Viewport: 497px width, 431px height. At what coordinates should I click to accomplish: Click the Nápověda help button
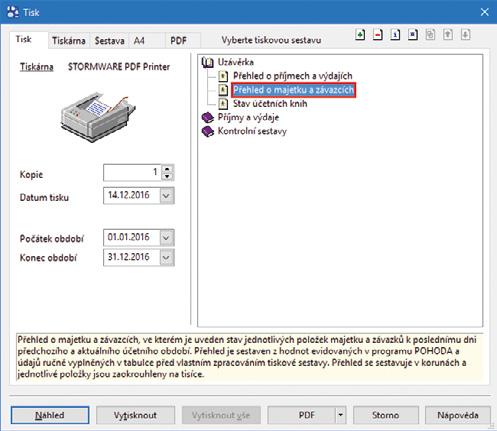tap(458, 415)
